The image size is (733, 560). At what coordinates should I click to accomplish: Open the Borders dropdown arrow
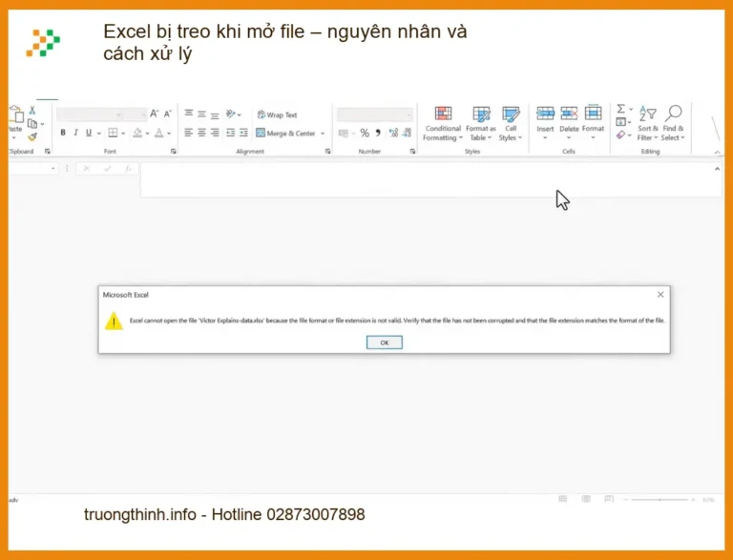(x=123, y=134)
